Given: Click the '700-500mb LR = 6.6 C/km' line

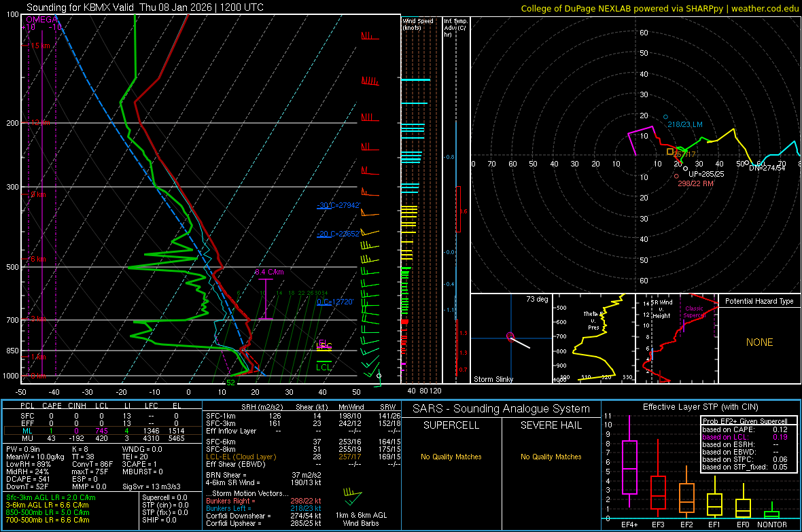Looking at the screenshot, I should [x=48, y=520].
